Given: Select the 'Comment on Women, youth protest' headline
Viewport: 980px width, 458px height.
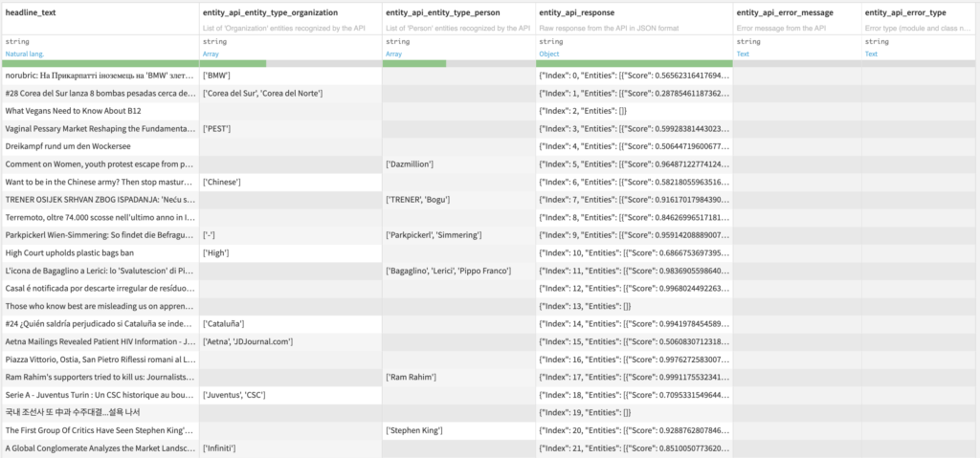Looking at the screenshot, I should pos(100,164).
